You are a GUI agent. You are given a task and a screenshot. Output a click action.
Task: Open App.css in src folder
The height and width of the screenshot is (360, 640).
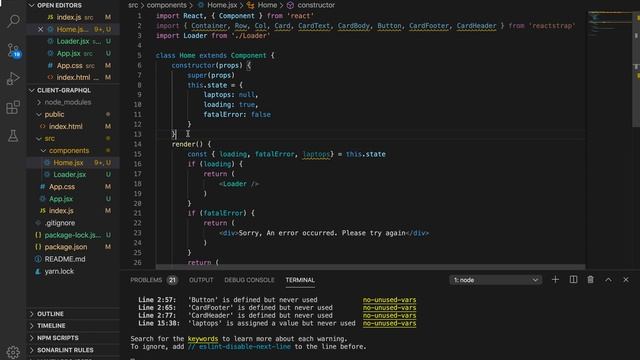[x=73, y=187]
